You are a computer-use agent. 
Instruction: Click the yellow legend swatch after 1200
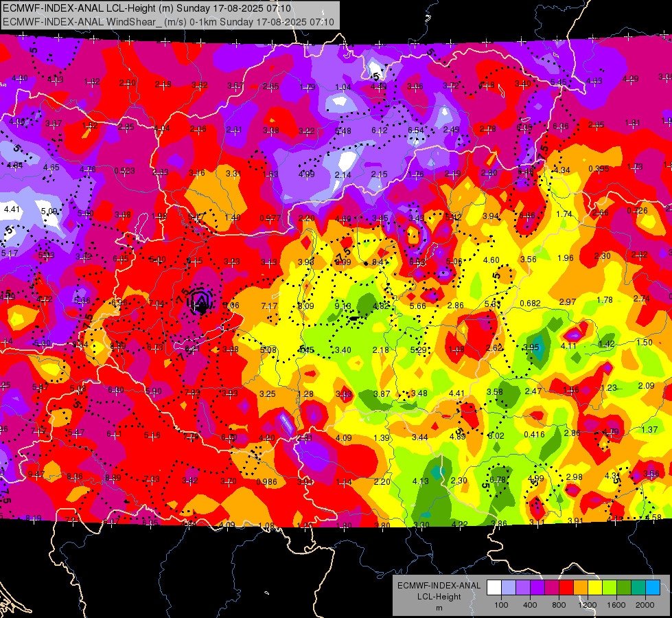(x=595, y=588)
